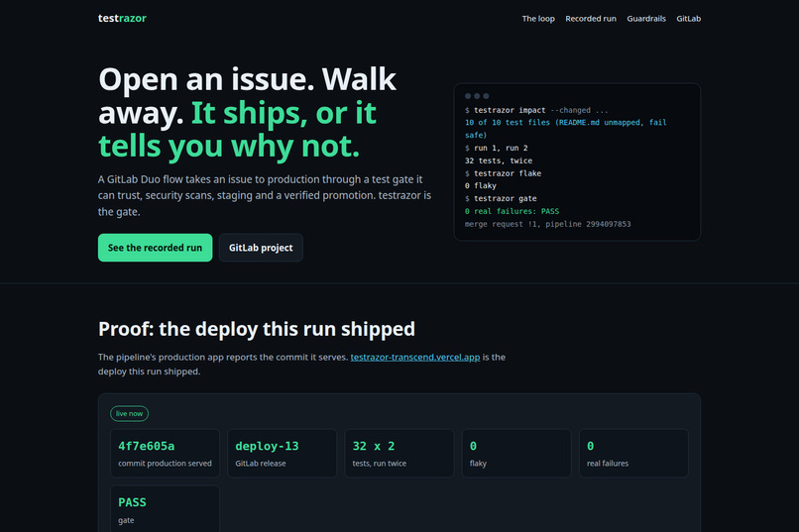The height and width of the screenshot is (532, 799).
Task: Click terminal line '0 real failures: PASS'
Action: click(x=512, y=211)
